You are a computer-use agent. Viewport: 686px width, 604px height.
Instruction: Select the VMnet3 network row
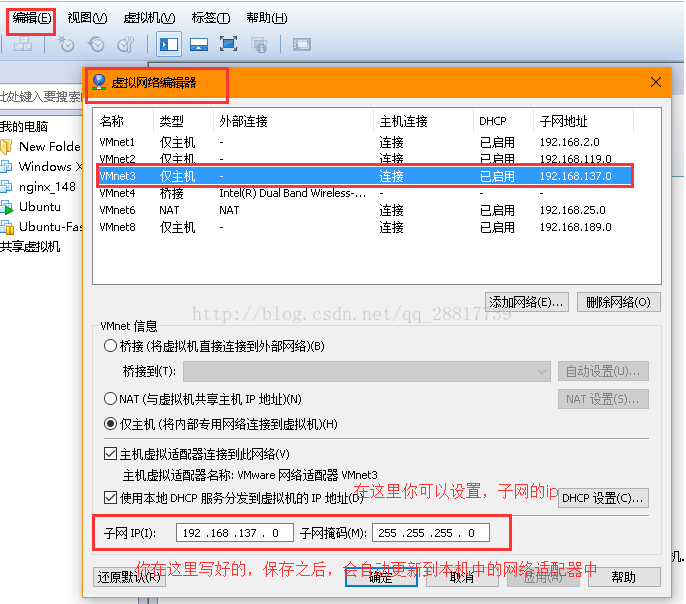click(x=365, y=176)
